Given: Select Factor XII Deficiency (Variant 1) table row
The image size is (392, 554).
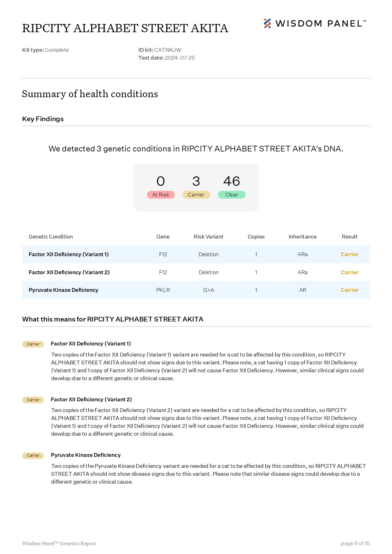Looking at the screenshot, I should tap(196, 254).
